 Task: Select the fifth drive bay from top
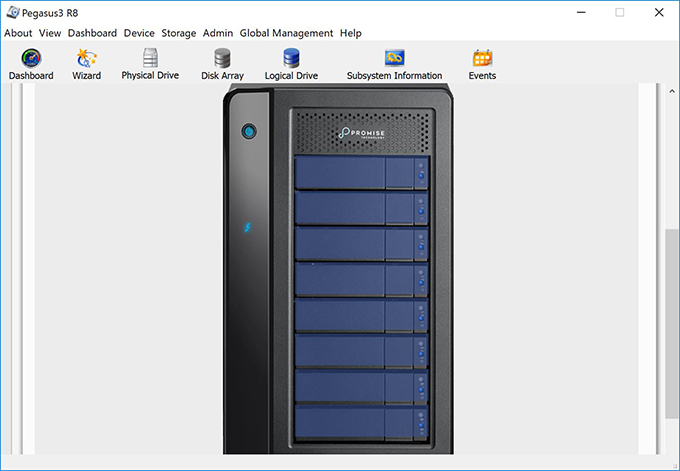(362, 315)
